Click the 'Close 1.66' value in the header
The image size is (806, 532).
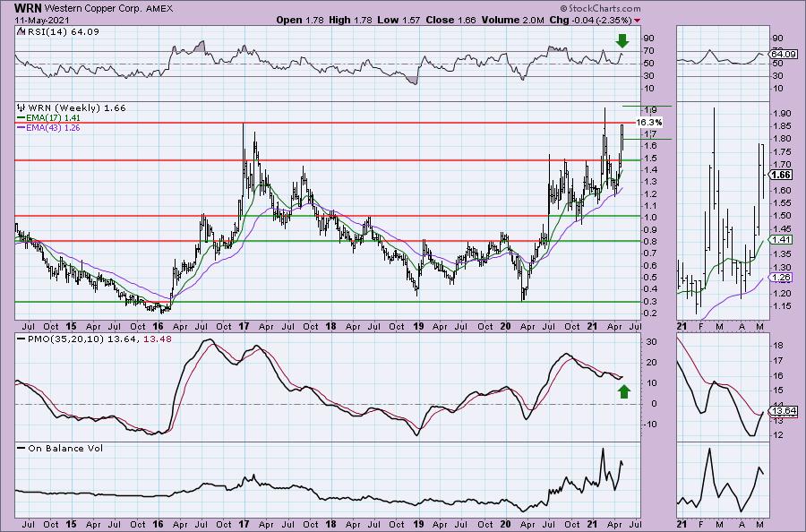(450, 20)
